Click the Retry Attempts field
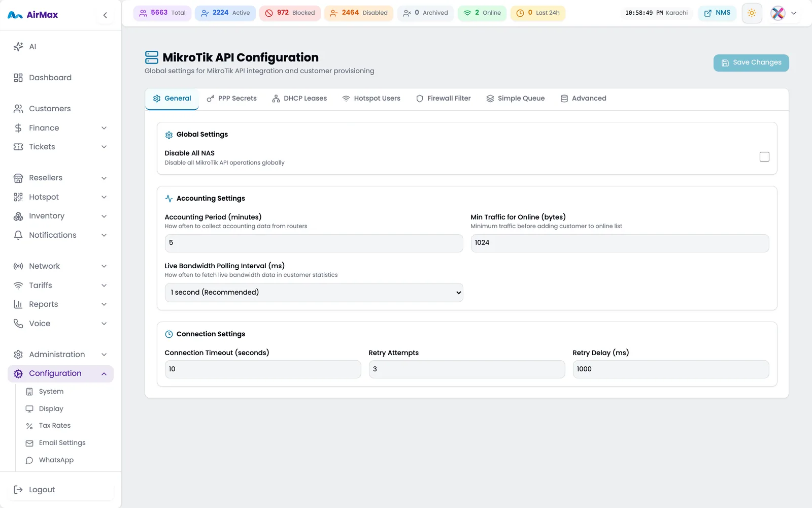Viewport: 812px width, 508px height. (x=467, y=369)
